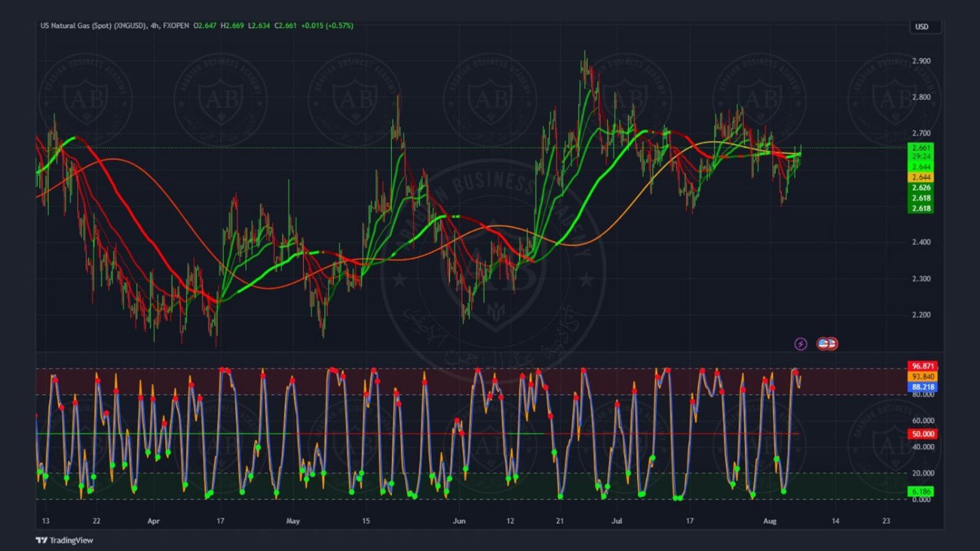
Task: Select the 2.661 current price label
Action: pyautogui.click(x=921, y=148)
